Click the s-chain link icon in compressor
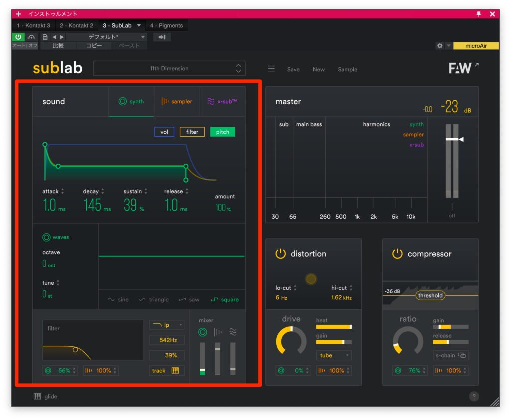 [x=461, y=355]
